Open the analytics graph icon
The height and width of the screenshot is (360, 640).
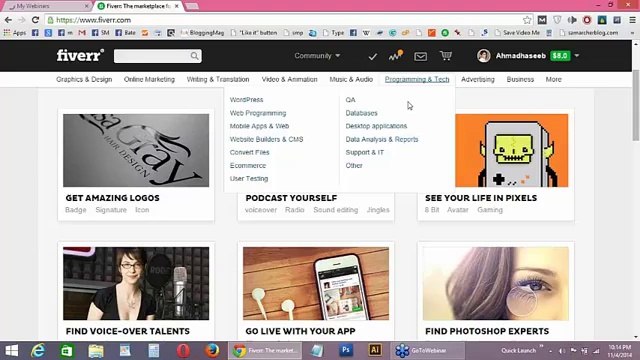pos(395,56)
